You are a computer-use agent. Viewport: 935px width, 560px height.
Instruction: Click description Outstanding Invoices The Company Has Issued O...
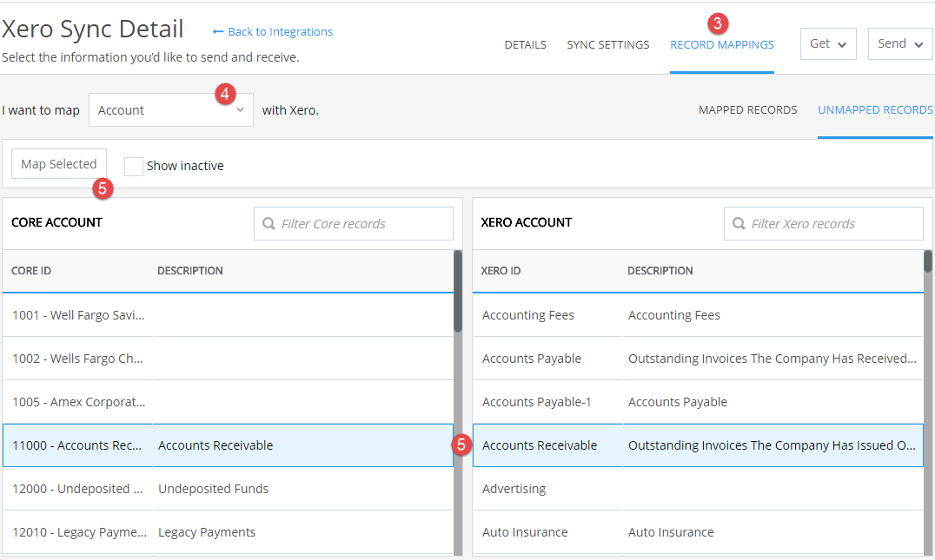(x=772, y=445)
